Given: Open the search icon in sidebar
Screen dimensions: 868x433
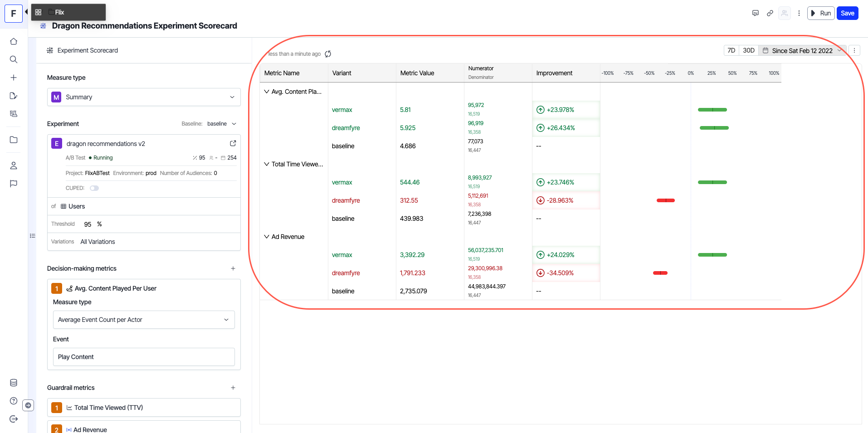Looking at the screenshot, I should (x=14, y=59).
